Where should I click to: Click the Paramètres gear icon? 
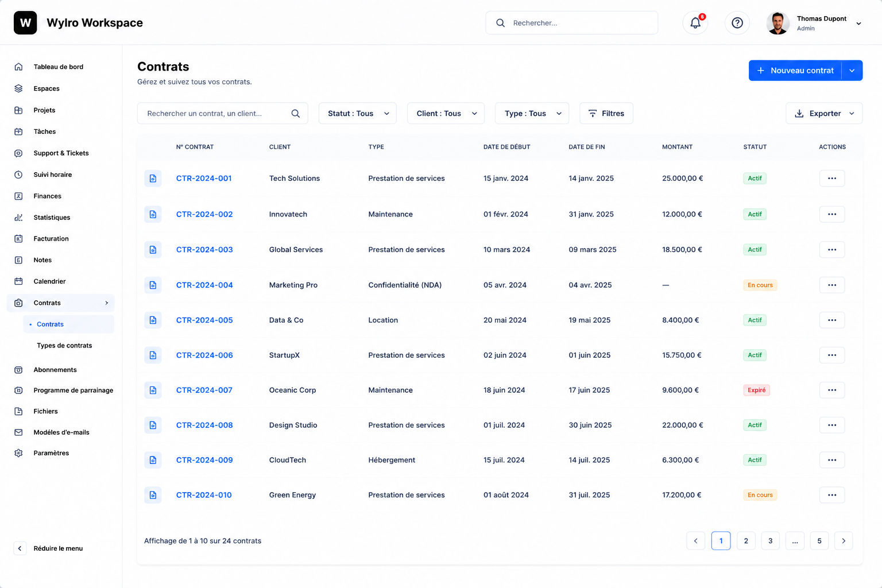(18, 453)
